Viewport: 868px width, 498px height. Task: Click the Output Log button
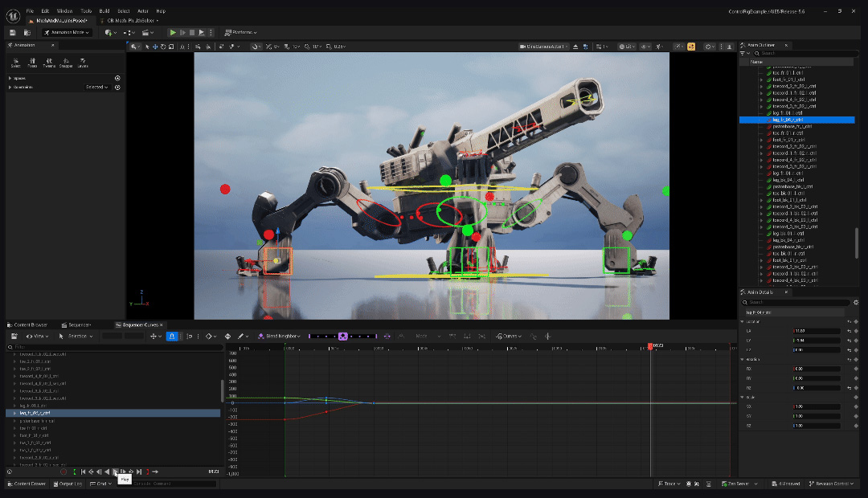click(68, 484)
